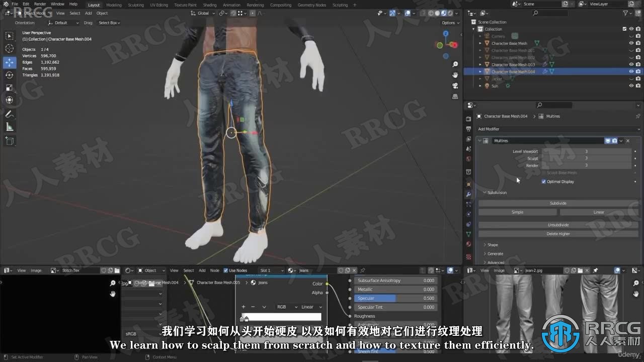Switch to the Sculpting workspace tab
The height and width of the screenshot is (362, 644).
click(x=136, y=5)
